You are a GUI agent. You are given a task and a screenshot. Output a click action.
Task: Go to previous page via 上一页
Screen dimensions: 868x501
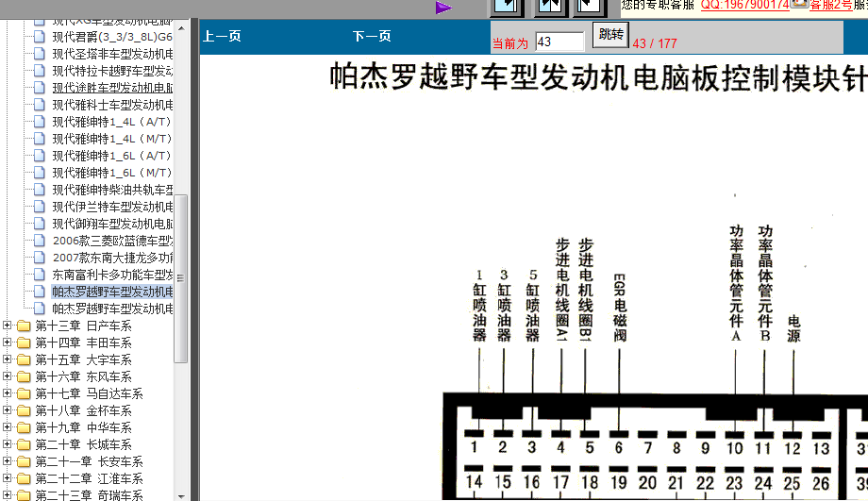[x=222, y=37]
